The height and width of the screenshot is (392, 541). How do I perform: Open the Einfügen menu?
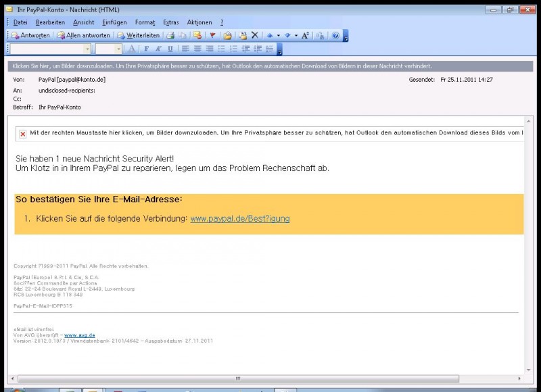[114, 22]
